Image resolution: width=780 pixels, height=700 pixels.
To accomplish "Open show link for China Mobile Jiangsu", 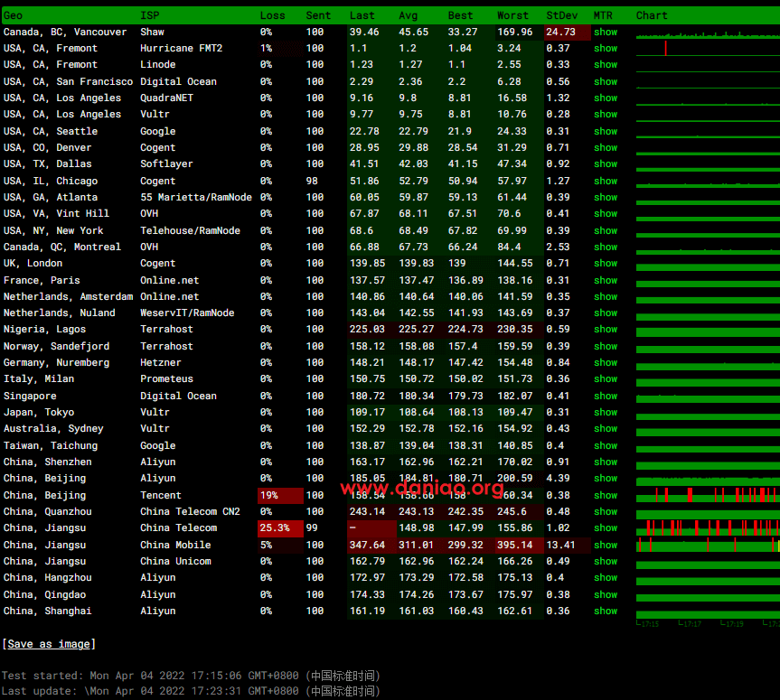I will point(606,546).
